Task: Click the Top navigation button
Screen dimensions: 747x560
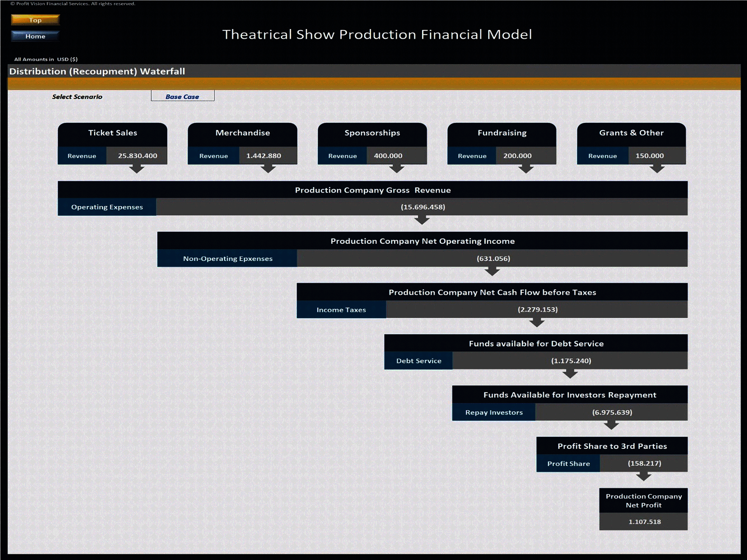Action: [35, 20]
